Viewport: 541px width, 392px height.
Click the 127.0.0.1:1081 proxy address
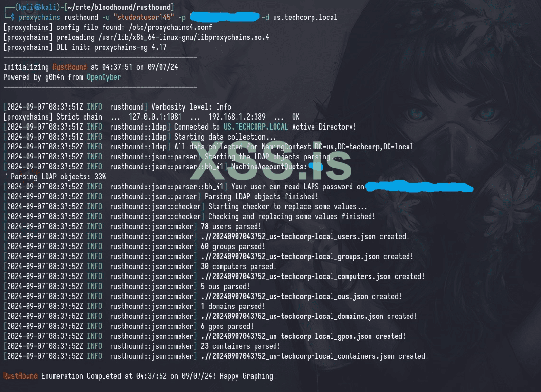(x=155, y=117)
